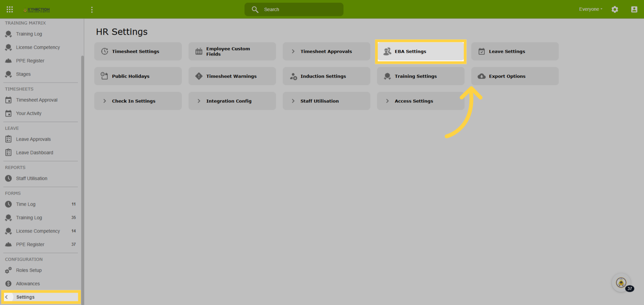Screen dimensions: 644x305
Task: Open Timesheet Warnings diamond tile
Action: [x=232, y=76]
